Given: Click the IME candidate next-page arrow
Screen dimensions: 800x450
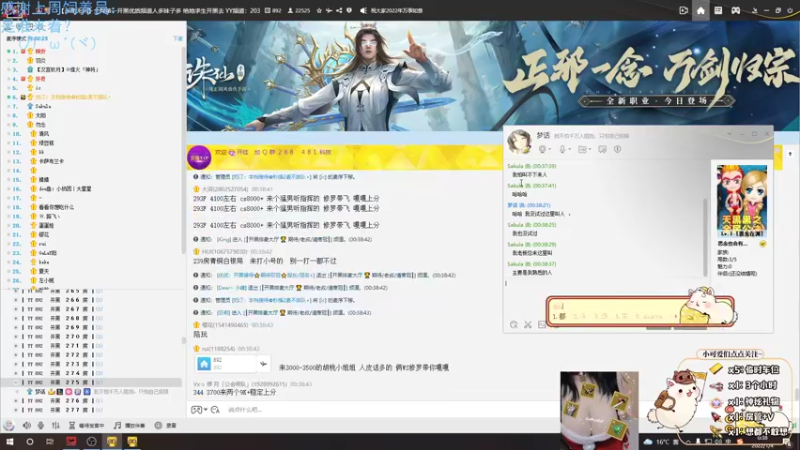Looking at the screenshot, I should coord(676,317).
